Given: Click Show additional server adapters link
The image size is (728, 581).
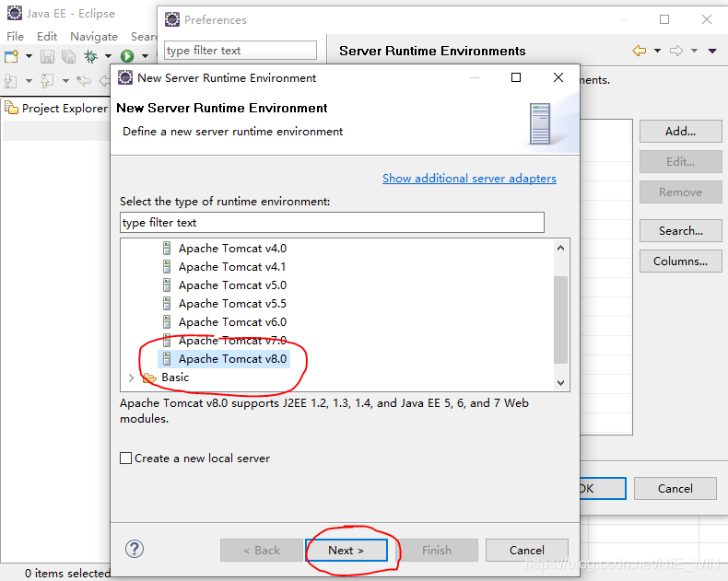Looking at the screenshot, I should coord(469,179).
